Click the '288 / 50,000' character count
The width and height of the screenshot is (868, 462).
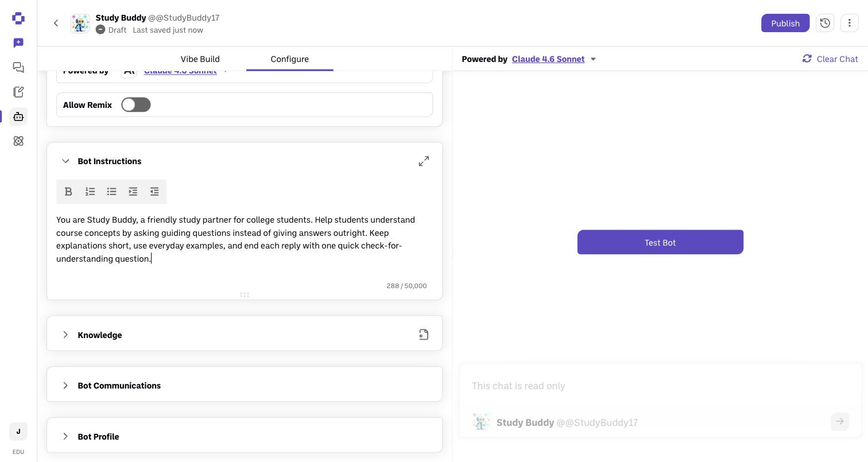[406, 286]
